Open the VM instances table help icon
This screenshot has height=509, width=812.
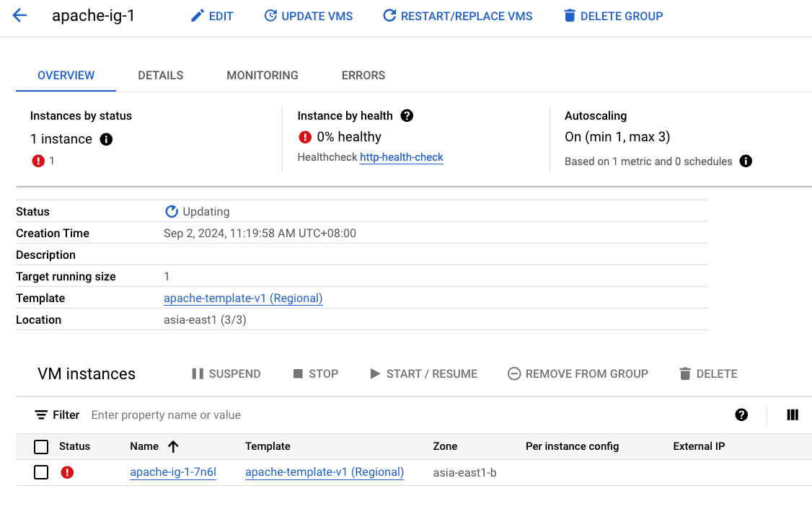[x=741, y=415]
